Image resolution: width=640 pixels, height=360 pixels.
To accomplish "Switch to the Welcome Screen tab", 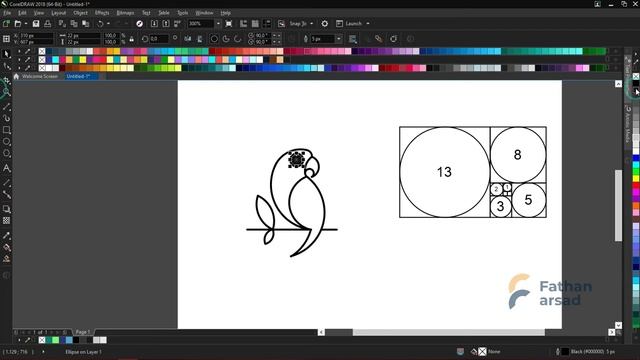I will (x=40, y=76).
